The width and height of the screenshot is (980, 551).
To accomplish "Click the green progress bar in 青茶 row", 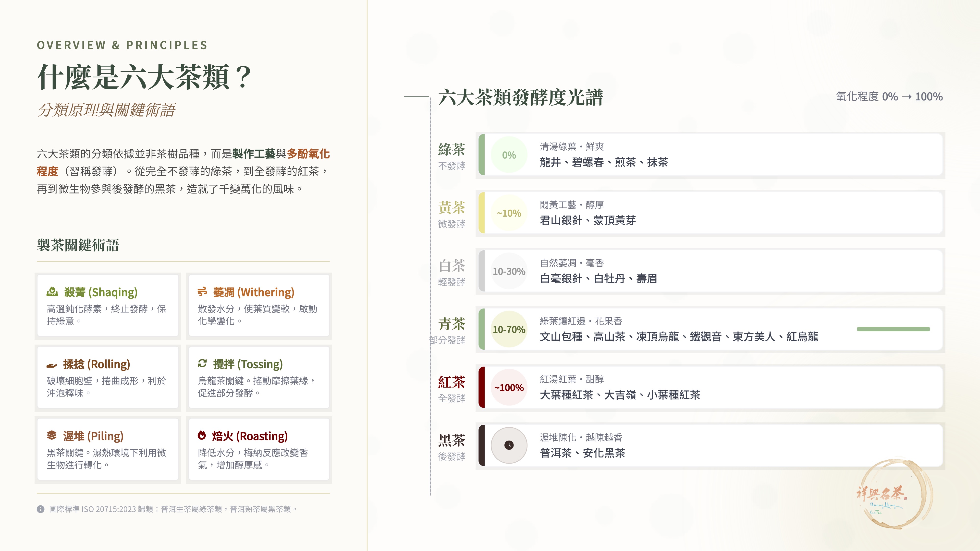I will click(x=893, y=329).
